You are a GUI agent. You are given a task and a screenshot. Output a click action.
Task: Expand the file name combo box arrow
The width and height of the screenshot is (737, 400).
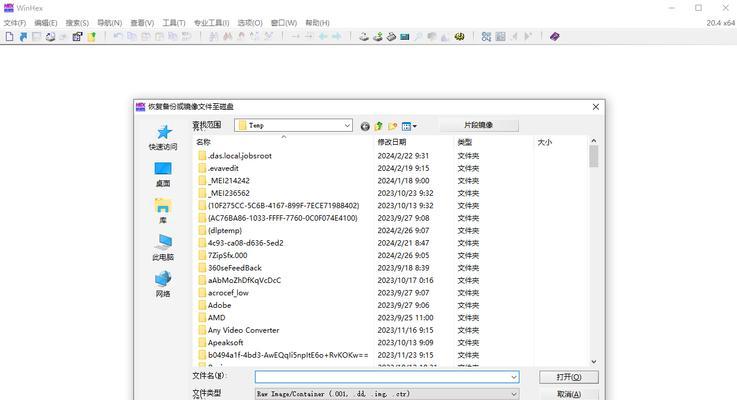513,377
